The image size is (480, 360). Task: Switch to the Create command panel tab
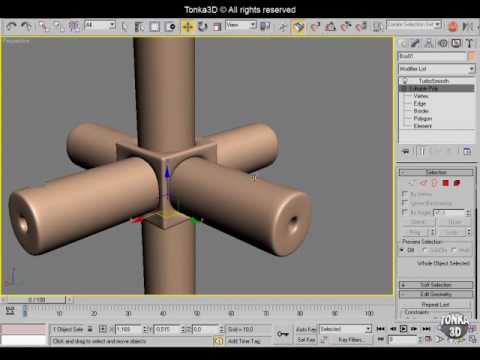(404, 43)
